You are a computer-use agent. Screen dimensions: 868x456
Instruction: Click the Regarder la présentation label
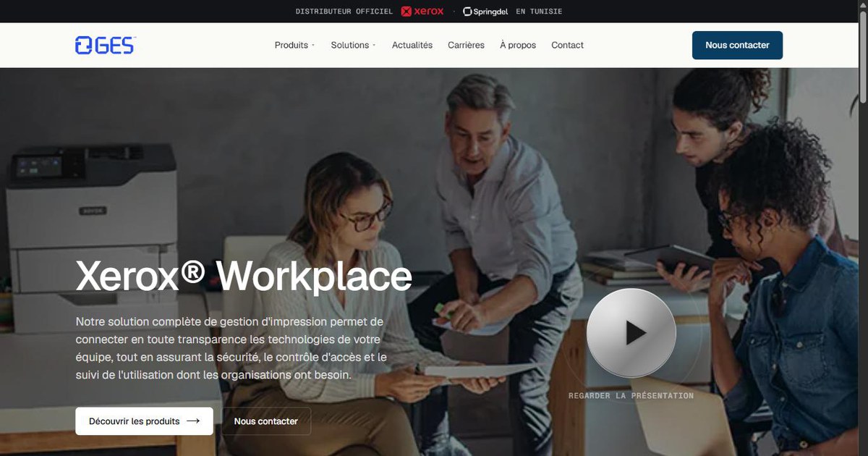[631, 396]
